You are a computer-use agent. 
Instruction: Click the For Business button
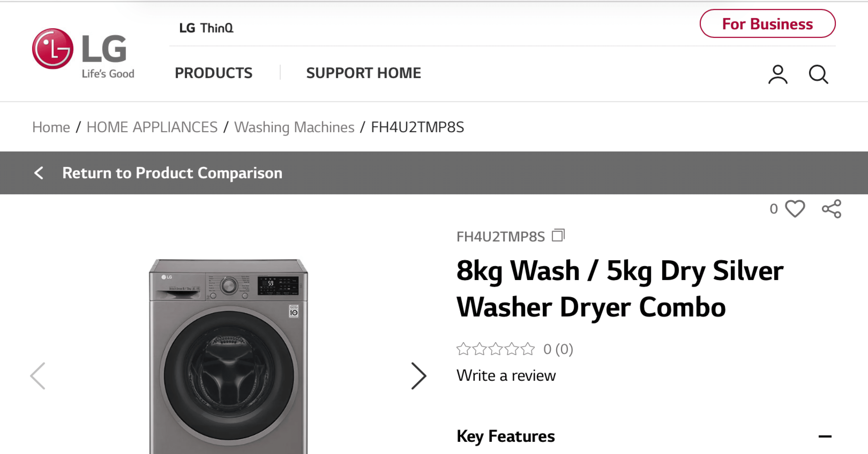767,24
